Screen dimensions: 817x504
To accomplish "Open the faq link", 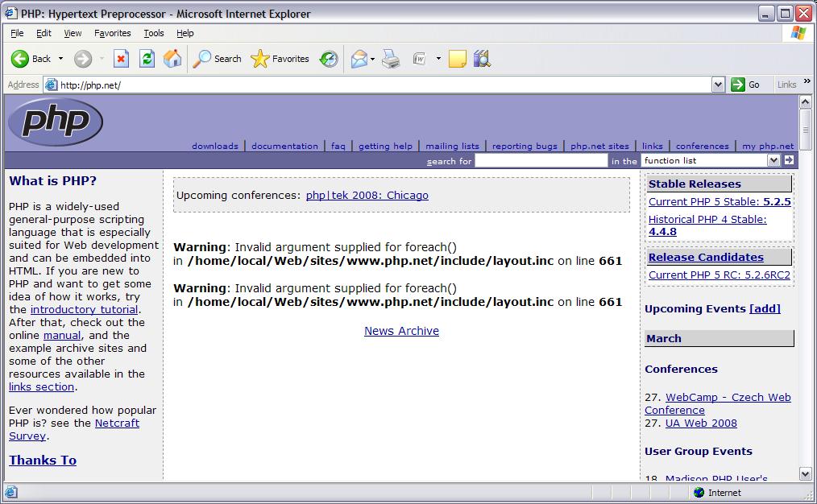I will (x=338, y=147).
